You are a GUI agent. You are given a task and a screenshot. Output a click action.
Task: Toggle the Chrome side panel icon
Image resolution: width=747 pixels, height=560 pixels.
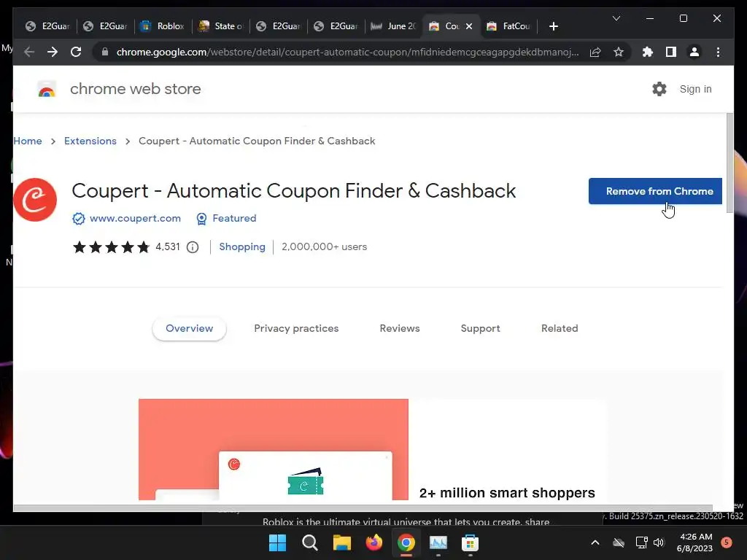click(671, 52)
